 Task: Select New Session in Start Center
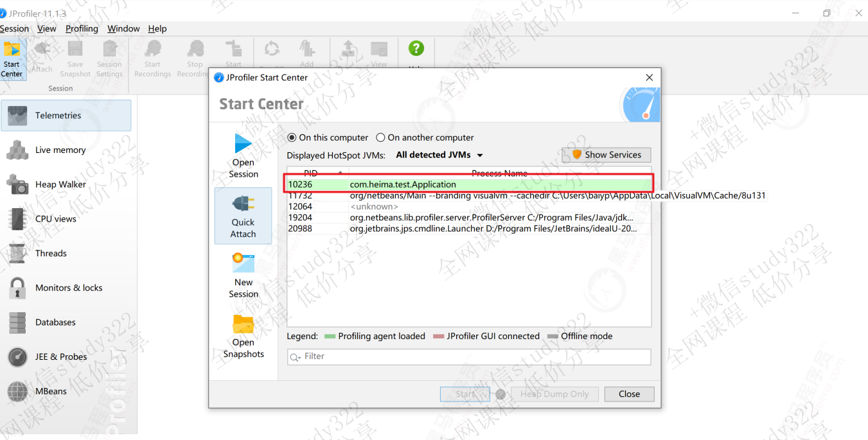pyautogui.click(x=244, y=276)
